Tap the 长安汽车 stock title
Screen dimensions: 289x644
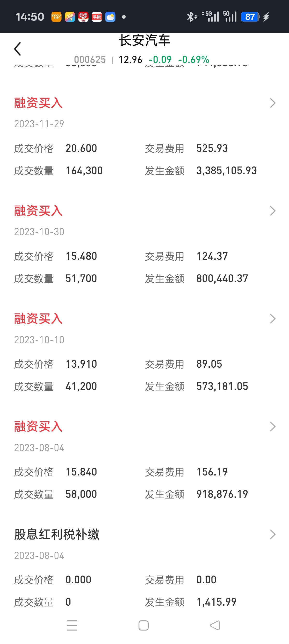(144, 40)
